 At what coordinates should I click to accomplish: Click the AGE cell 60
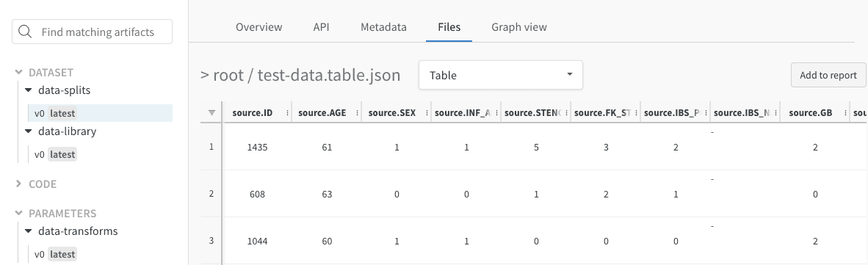tap(327, 242)
